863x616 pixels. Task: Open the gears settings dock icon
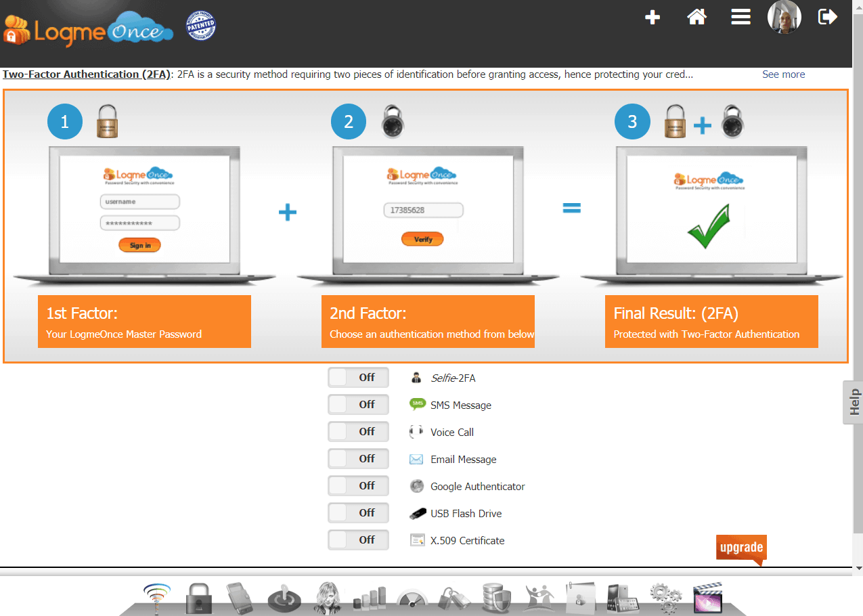(665, 599)
